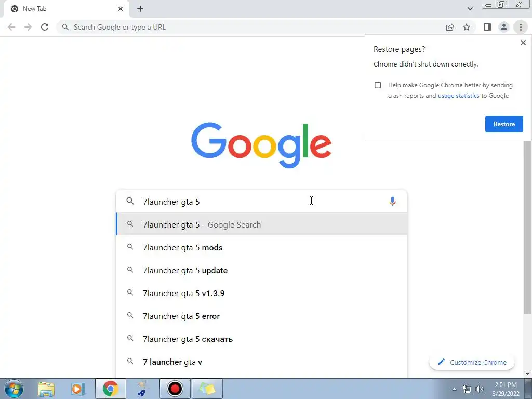Click the Restore button

pyautogui.click(x=504, y=124)
